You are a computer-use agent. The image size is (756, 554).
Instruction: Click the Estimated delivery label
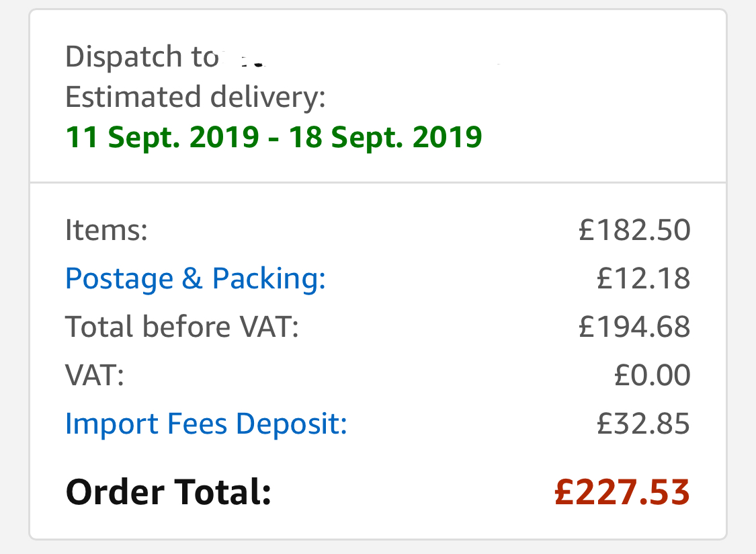195,97
